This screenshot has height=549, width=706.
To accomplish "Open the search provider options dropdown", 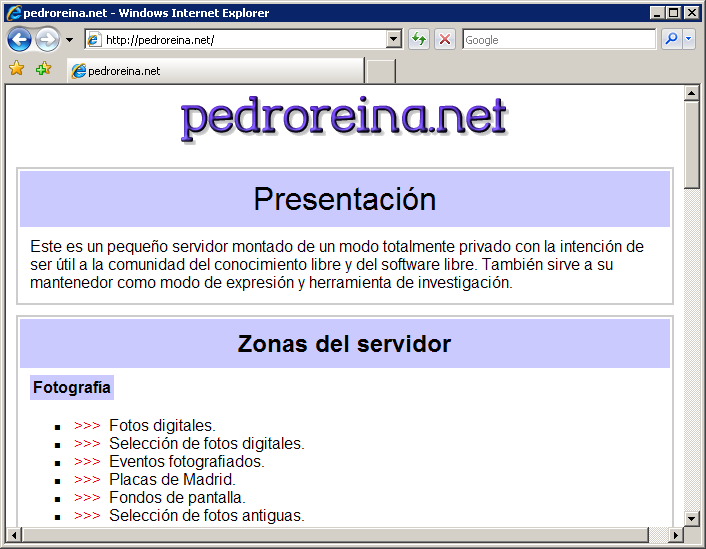I will pyautogui.click(x=688, y=40).
